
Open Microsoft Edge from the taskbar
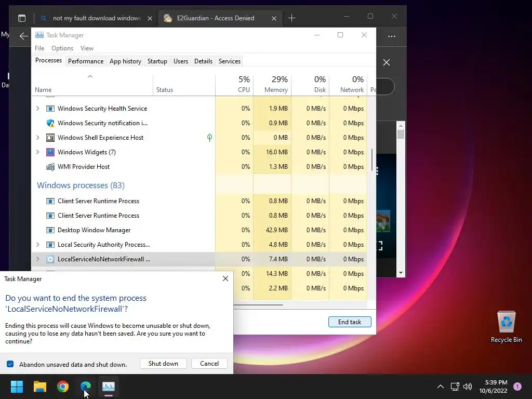tap(86, 387)
